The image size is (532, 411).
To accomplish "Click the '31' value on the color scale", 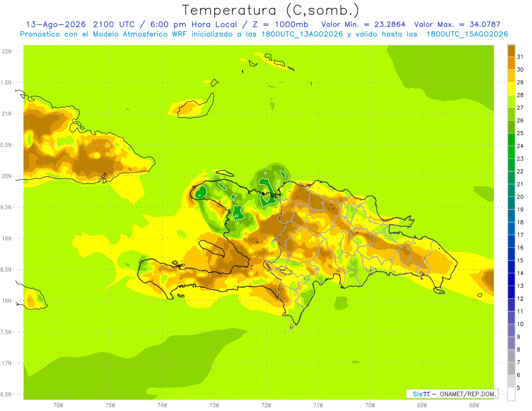I will [520, 57].
